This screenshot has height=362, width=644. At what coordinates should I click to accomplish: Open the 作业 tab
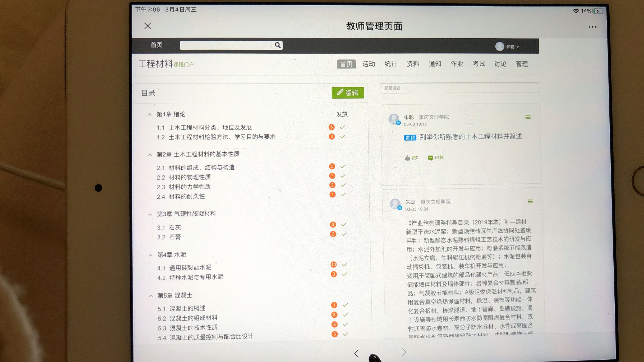[x=457, y=64]
